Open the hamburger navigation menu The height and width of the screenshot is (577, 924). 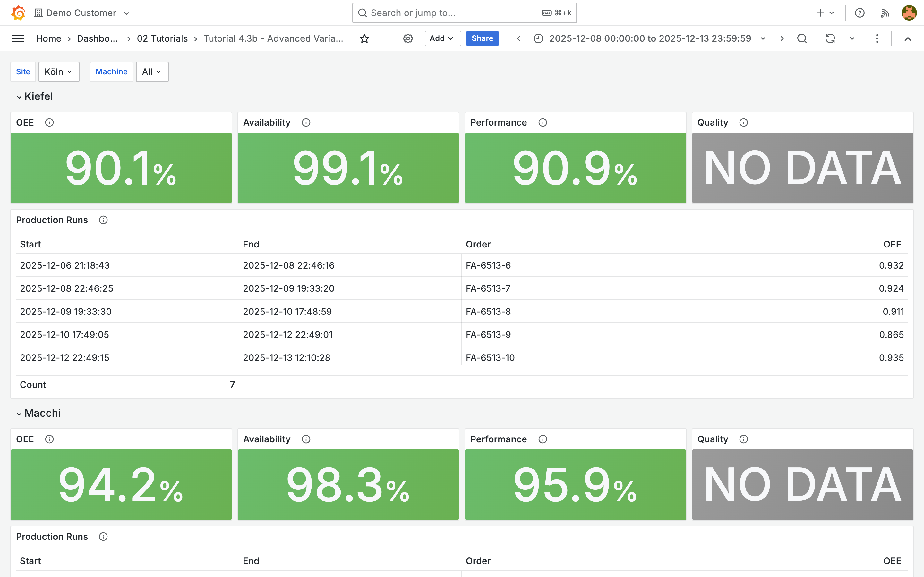point(18,38)
